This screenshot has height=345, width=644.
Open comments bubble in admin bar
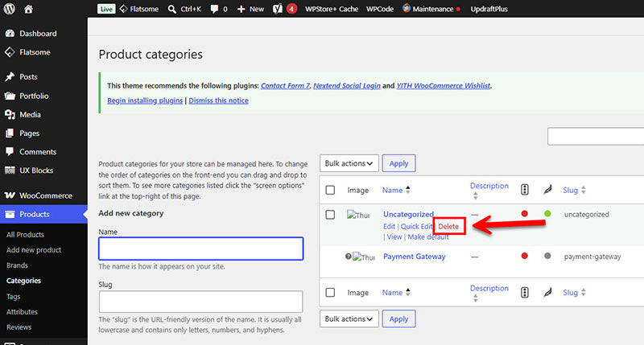tap(214, 9)
